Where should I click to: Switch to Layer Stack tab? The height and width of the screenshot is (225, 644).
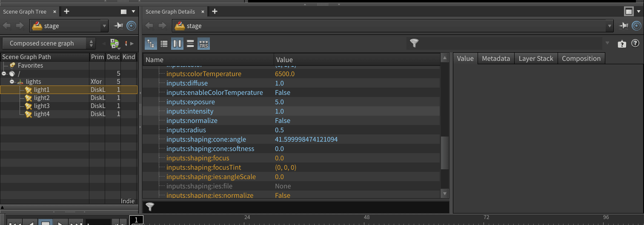536,59
